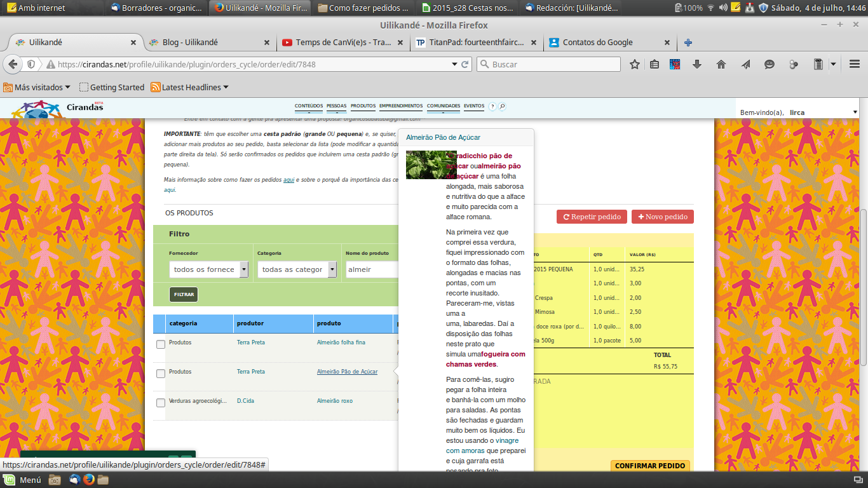Open URL history dropdown arrow in address bar
The width and height of the screenshot is (868, 488).
[454, 64]
